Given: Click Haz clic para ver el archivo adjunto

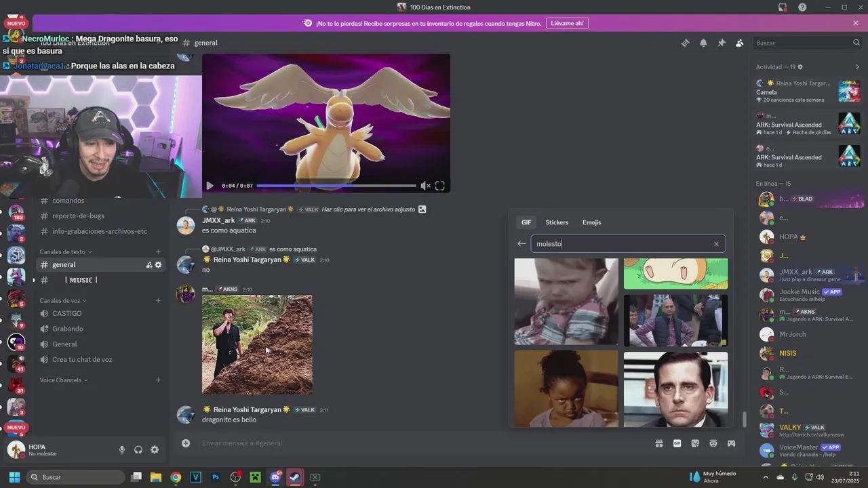Looking at the screenshot, I should [x=368, y=209].
